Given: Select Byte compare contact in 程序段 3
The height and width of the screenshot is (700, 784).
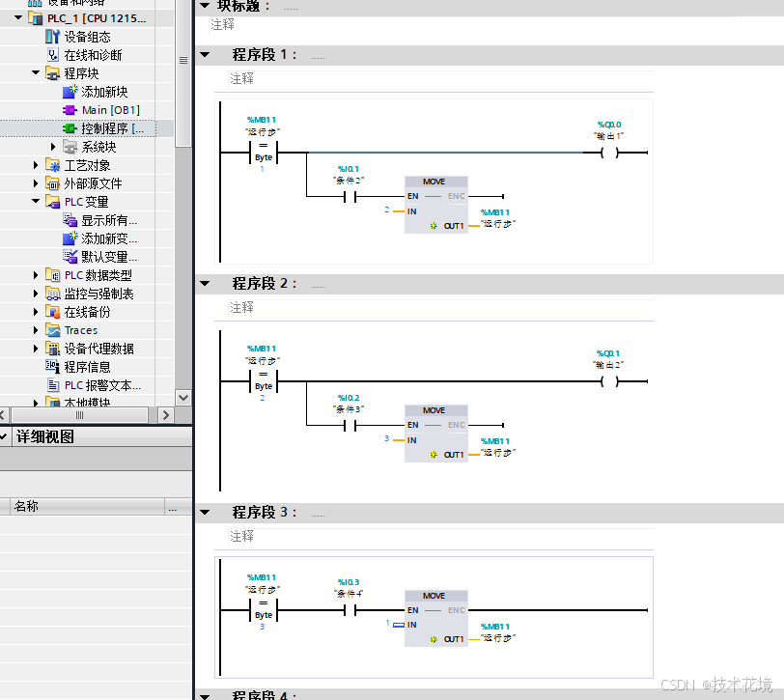Looking at the screenshot, I should pyautogui.click(x=264, y=610).
